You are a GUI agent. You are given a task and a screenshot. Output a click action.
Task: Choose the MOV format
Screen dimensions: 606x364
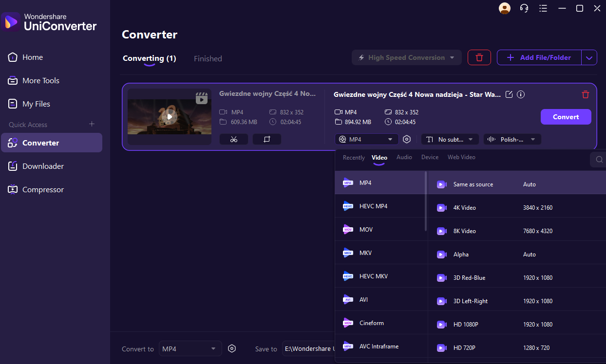tap(380, 229)
